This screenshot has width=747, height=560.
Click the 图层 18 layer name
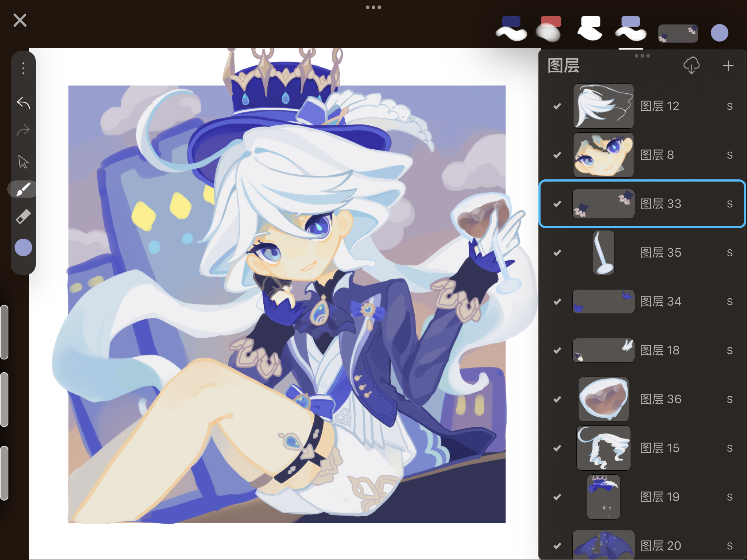point(660,350)
